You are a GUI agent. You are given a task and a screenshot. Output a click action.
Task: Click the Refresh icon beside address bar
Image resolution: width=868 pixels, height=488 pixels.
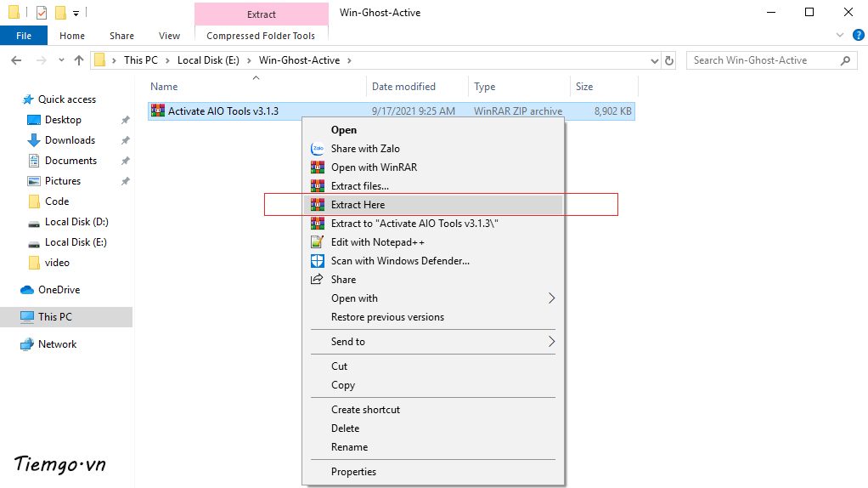669,60
